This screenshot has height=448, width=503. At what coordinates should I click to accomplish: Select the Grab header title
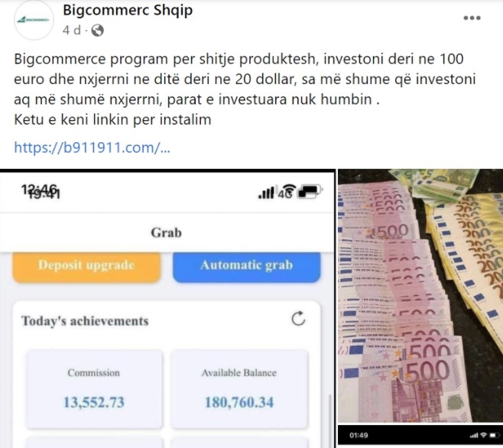coord(166,232)
